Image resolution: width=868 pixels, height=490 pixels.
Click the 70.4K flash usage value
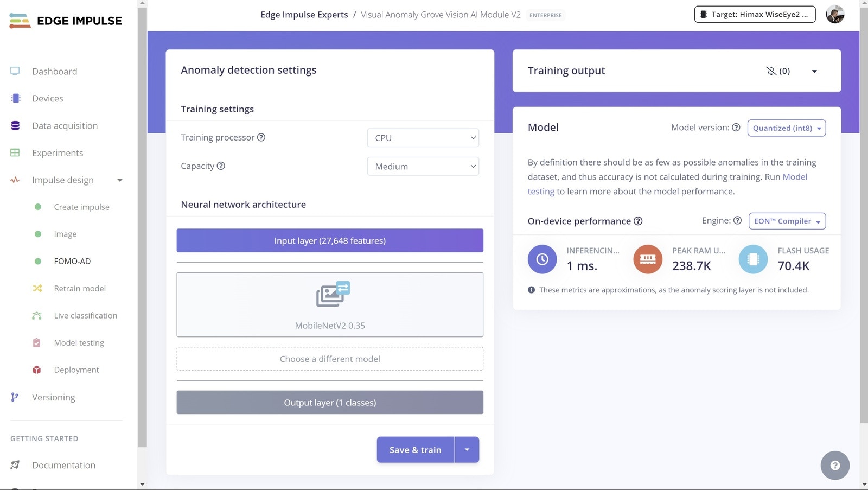pos(793,266)
